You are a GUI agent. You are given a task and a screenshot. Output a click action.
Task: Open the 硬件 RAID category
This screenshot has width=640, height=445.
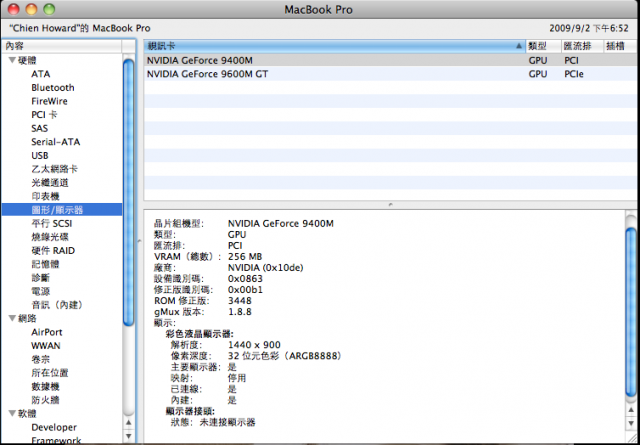point(53,251)
